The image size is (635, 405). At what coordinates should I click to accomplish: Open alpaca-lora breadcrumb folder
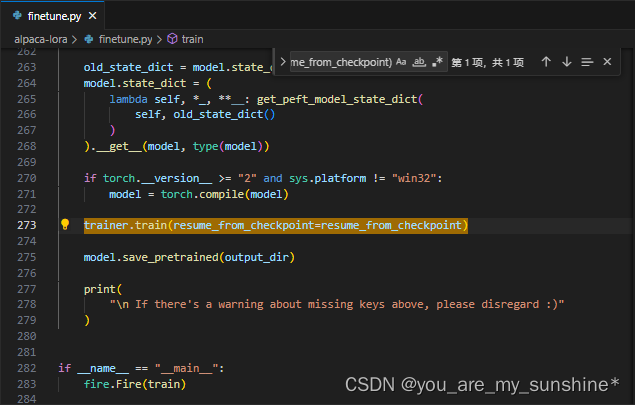(40, 39)
